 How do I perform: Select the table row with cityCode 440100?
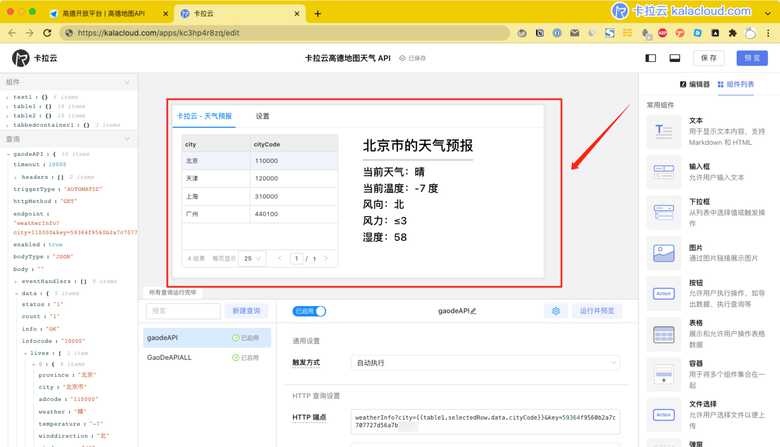pyautogui.click(x=260, y=214)
